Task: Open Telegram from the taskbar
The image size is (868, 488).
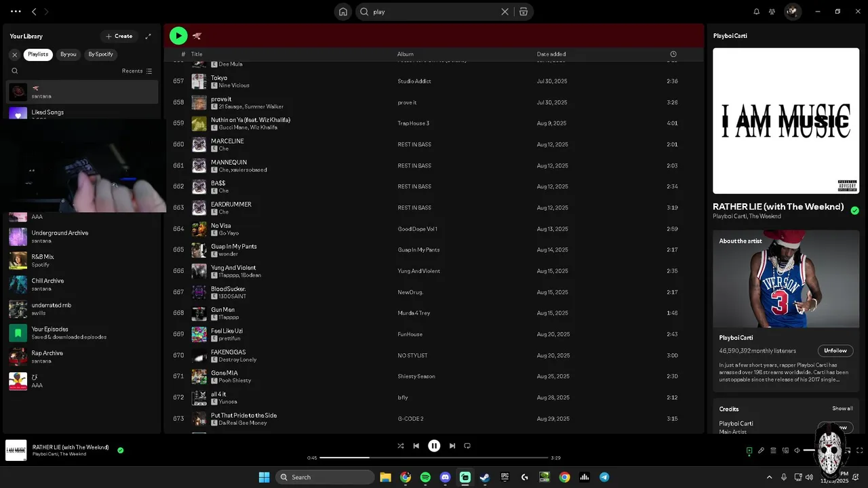Action: click(x=604, y=477)
